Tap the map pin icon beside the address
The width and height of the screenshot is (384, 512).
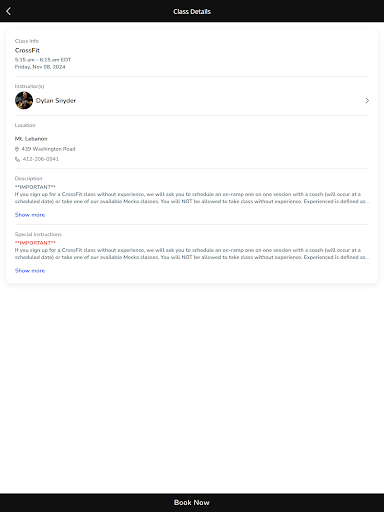[17, 149]
